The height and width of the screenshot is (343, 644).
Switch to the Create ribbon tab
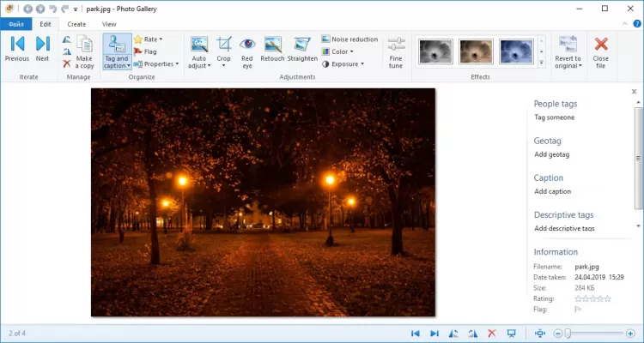point(76,24)
